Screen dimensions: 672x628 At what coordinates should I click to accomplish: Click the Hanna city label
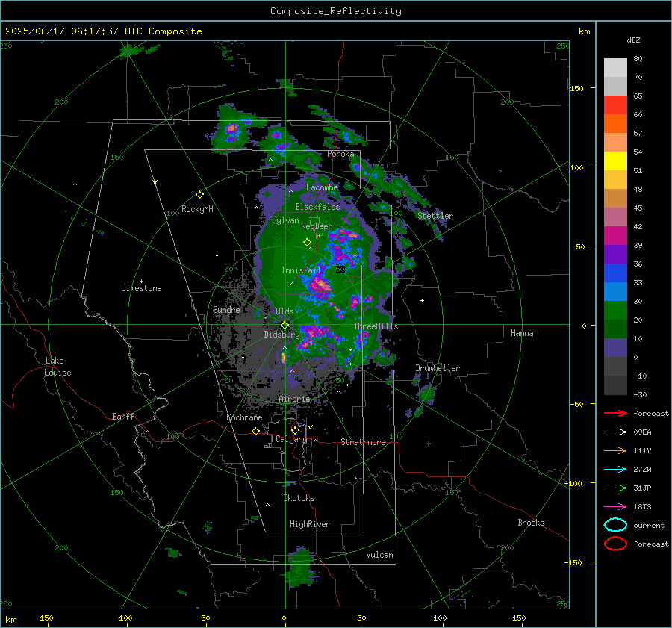pyautogui.click(x=522, y=333)
